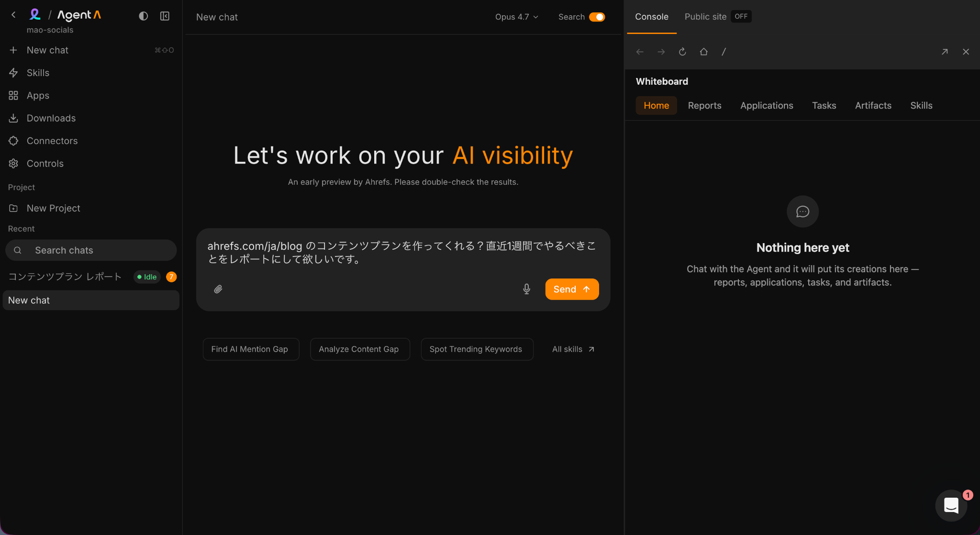Attach a file with the paperclip icon
The height and width of the screenshot is (535, 980).
[x=218, y=289]
